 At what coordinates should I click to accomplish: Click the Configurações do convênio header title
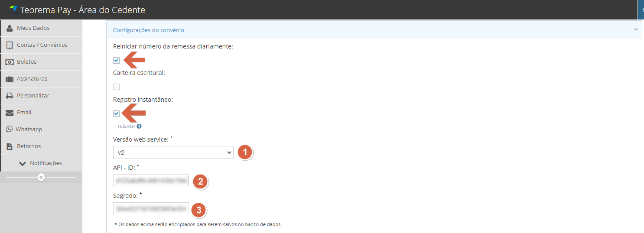[x=149, y=30]
